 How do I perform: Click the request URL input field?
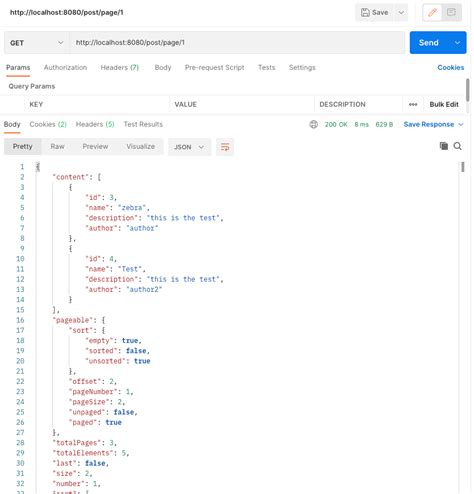[x=237, y=43]
